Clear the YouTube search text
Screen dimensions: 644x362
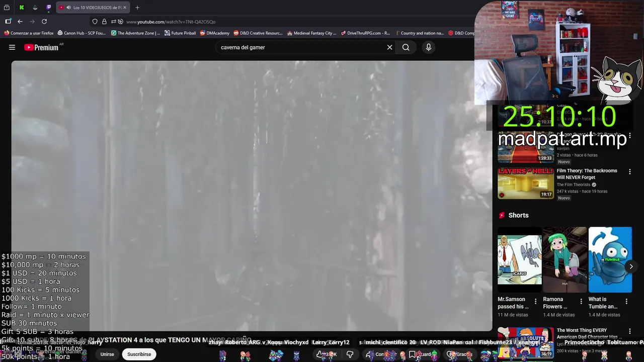(x=389, y=47)
